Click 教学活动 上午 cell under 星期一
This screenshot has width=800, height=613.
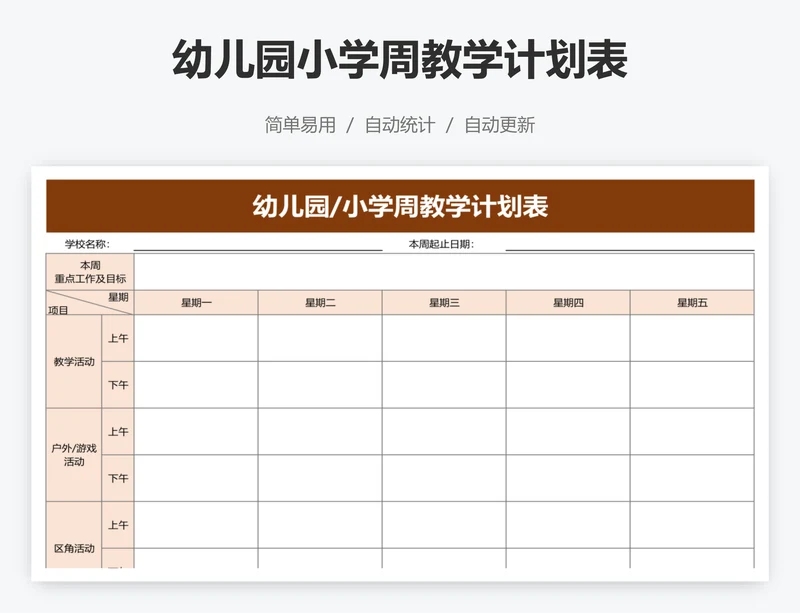point(196,338)
